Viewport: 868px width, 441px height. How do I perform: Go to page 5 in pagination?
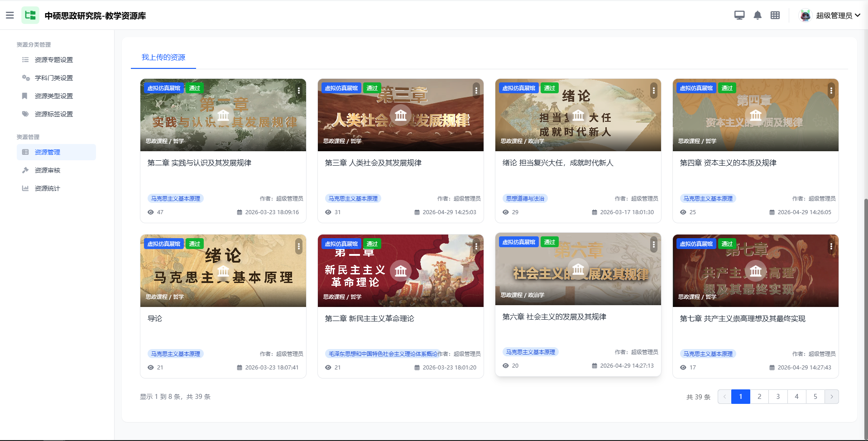click(815, 397)
